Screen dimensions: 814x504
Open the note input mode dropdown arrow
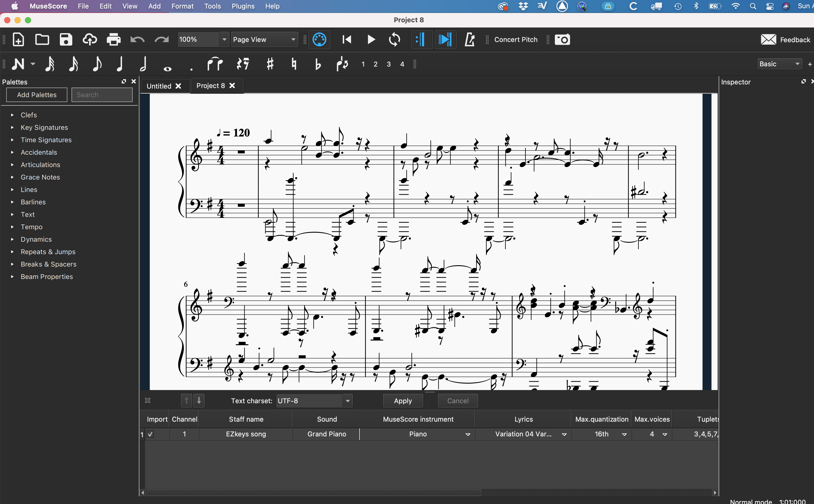(x=33, y=64)
